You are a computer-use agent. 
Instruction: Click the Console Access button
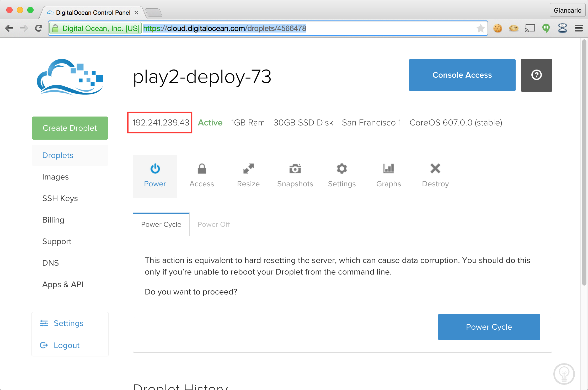462,75
